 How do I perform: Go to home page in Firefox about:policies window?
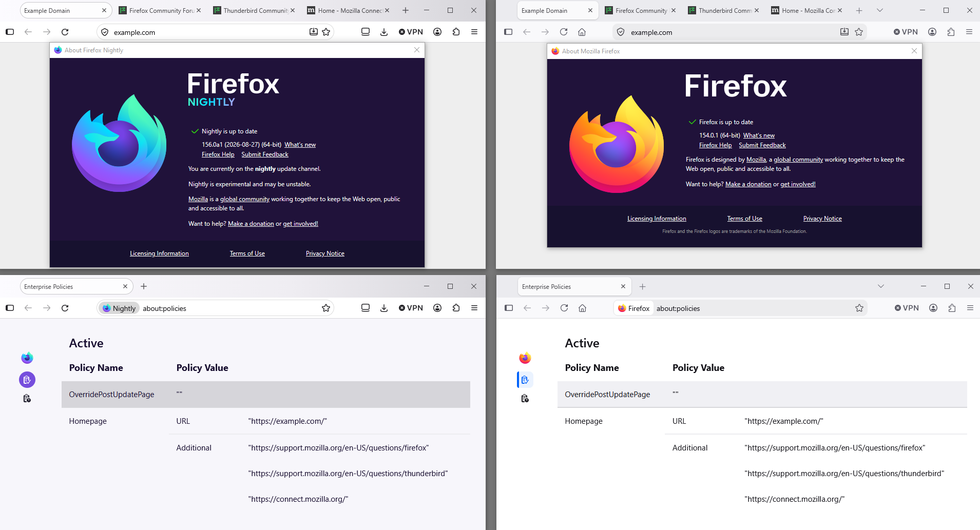click(x=583, y=308)
